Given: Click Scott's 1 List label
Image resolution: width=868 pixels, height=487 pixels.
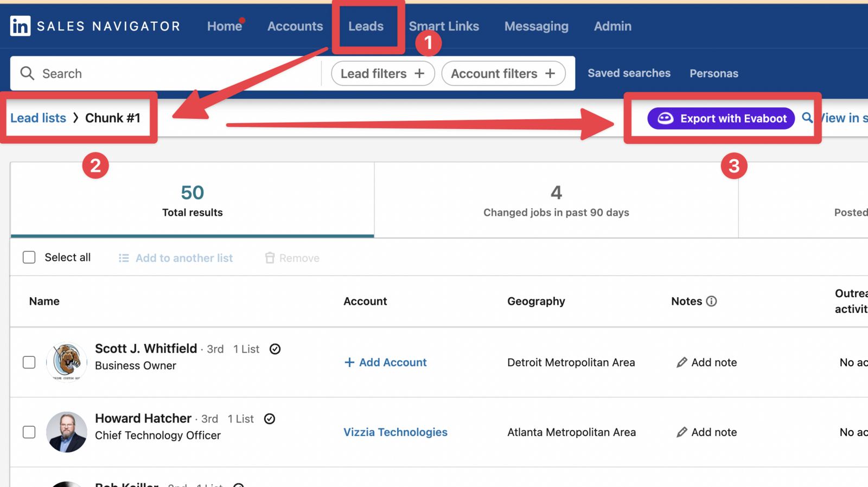Looking at the screenshot, I should pos(246,349).
